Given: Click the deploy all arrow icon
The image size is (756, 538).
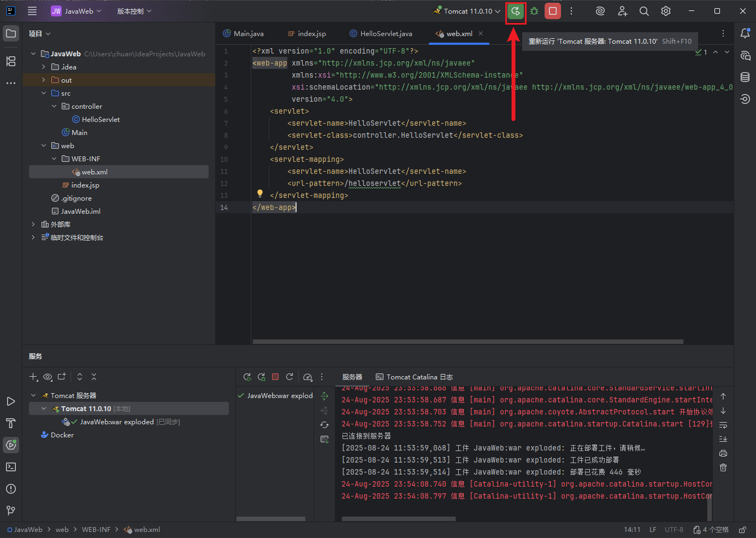Looking at the screenshot, I should coord(324,396).
